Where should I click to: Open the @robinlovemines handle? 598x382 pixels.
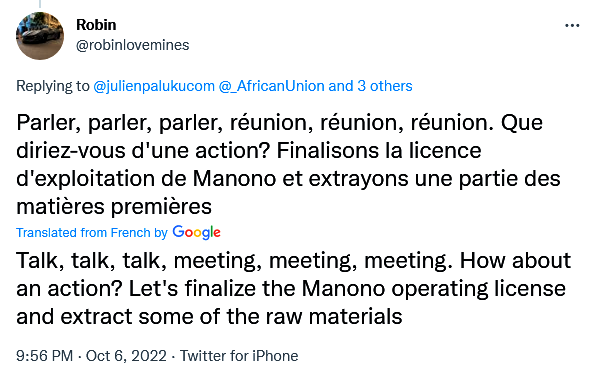click(132, 45)
